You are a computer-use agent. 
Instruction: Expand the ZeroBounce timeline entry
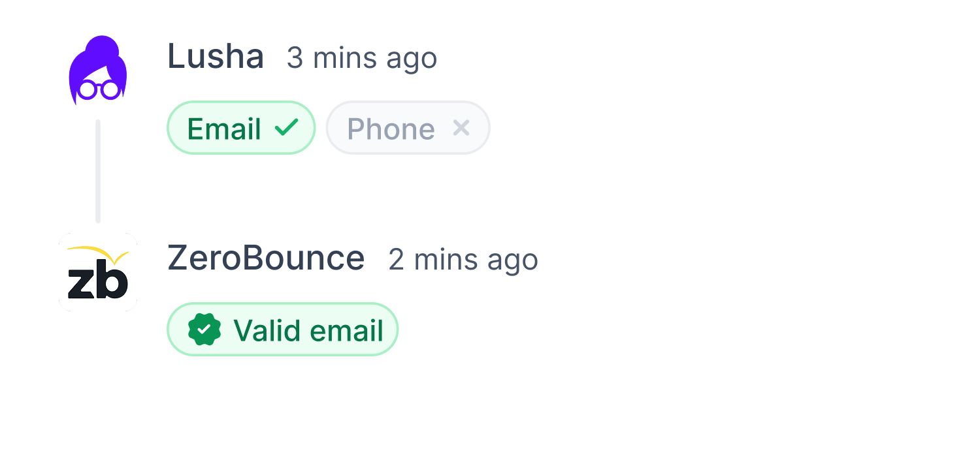click(266, 258)
